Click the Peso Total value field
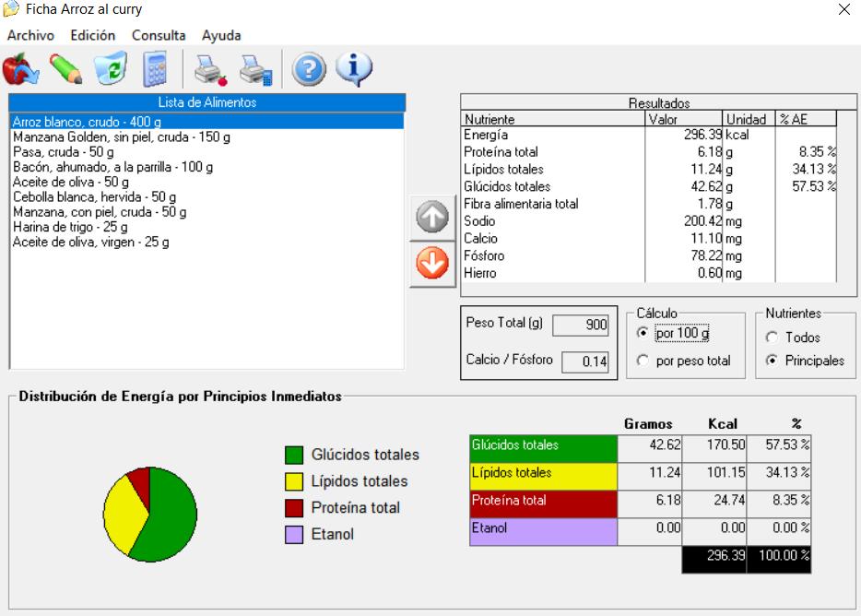The width and height of the screenshot is (861, 616). point(585,325)
